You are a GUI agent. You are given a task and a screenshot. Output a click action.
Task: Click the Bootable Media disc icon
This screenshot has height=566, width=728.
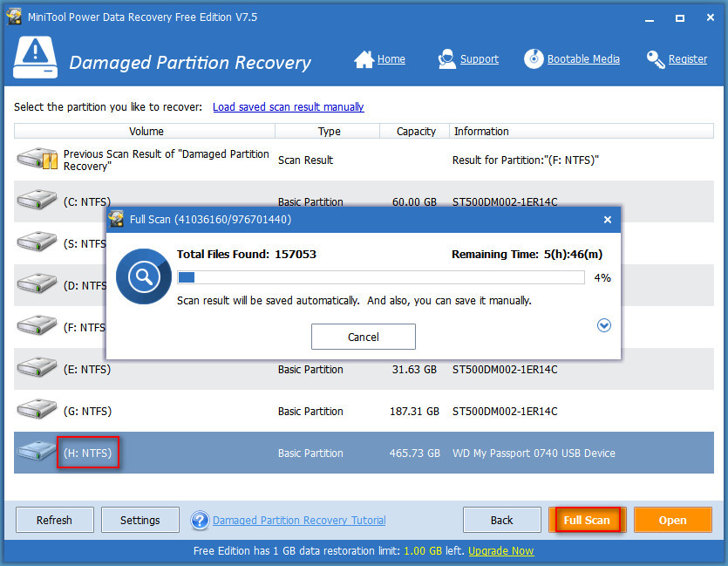(534, 59)
